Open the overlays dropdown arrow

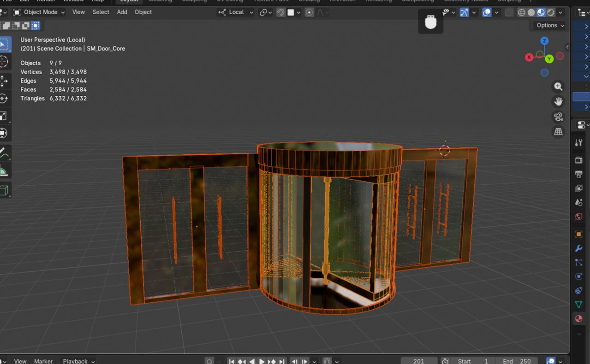[x=496, y=12]
